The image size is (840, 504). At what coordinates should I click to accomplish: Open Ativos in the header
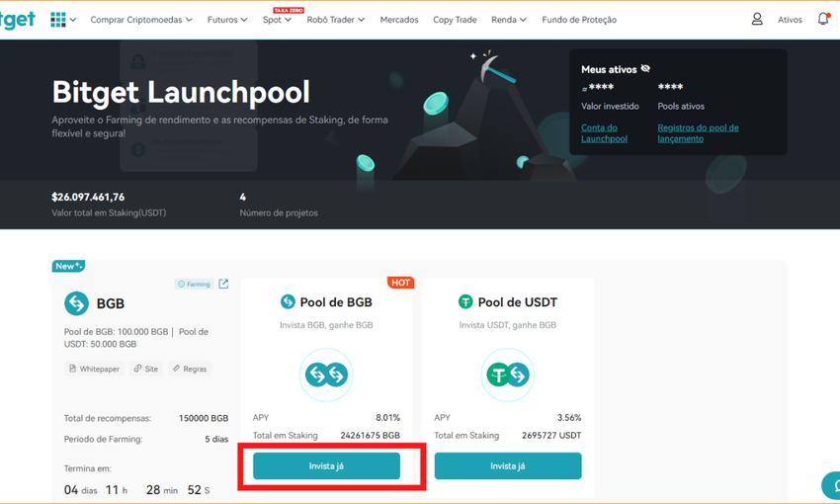pos(790,20)
